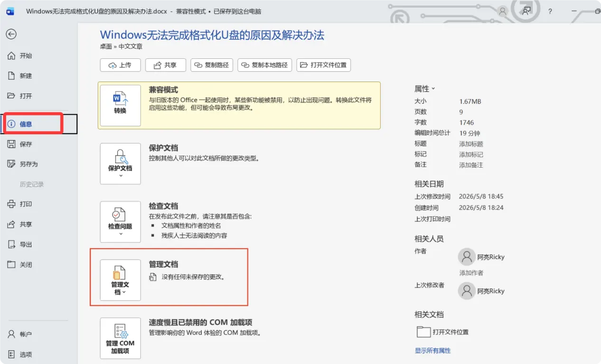Click the gear icon beside 选项
The height and width of the screenshot is (364, 601).
tap(11, 355)
